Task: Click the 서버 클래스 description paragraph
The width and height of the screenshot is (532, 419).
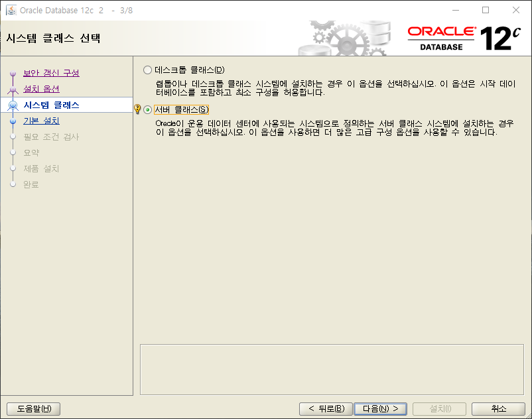Action: (334, 128)
